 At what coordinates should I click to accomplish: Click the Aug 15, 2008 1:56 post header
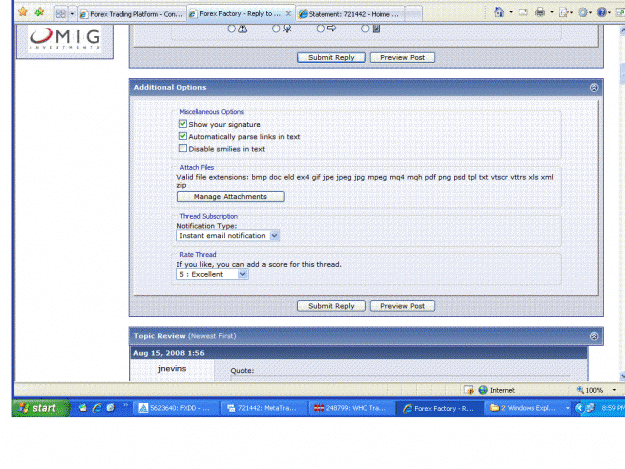169,353
